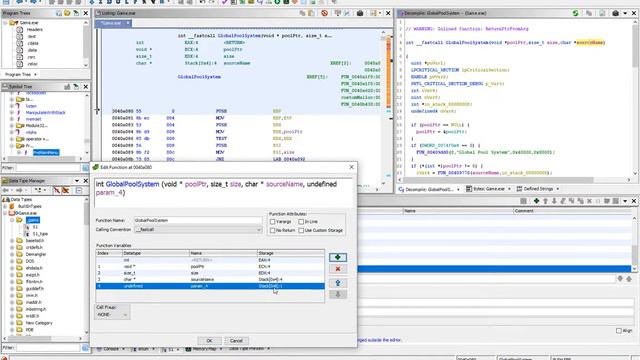Toggle the Align checkbox in structure editor
640x360 pixels.
click(619, 331)
